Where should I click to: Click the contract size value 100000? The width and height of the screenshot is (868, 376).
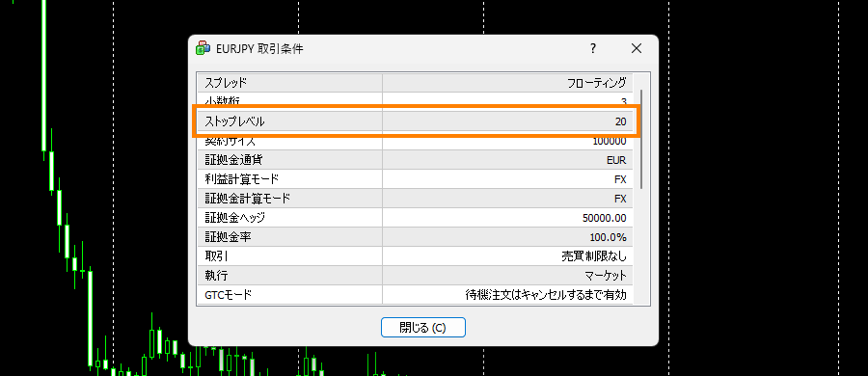click(x=609, y=141)
